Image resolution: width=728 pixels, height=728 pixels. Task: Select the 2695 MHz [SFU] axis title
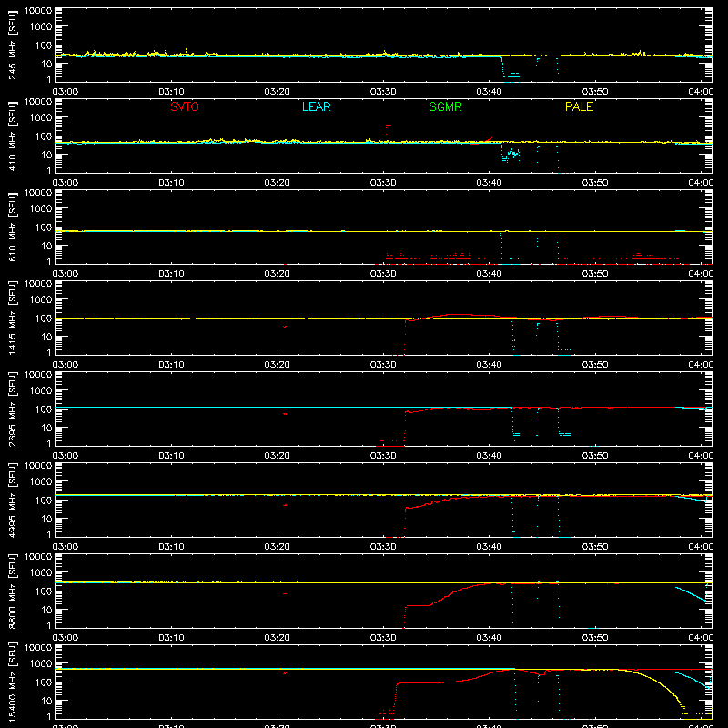click(x=13, y=409)
